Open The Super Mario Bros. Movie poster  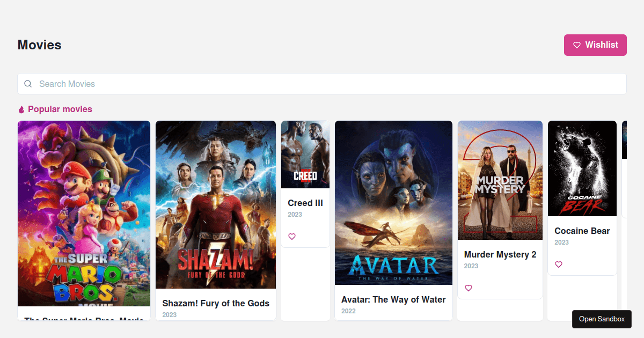(x=84, y=213)
